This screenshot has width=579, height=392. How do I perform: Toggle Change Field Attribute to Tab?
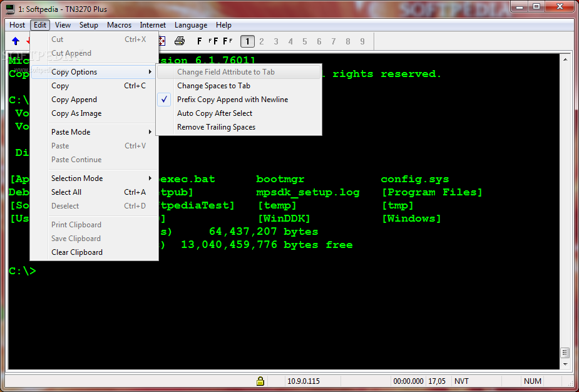point(239,72)
